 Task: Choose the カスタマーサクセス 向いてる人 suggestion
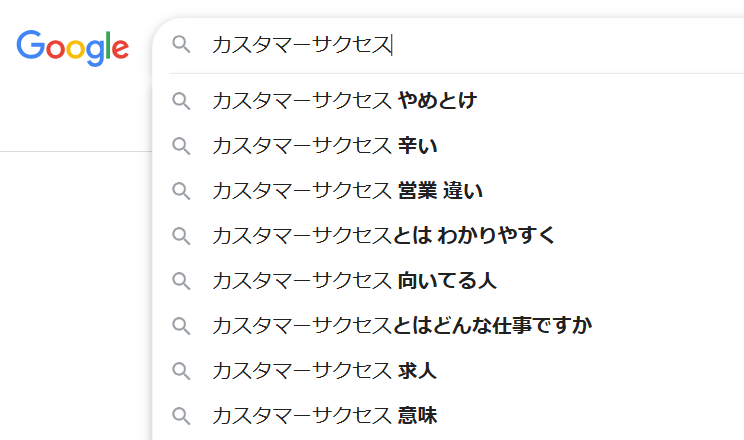(x=354, y=280)
